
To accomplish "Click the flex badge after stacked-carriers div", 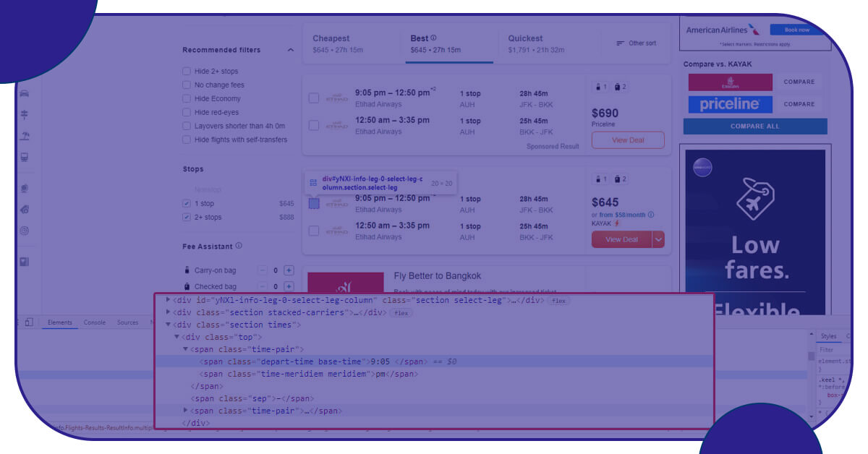I will point(401,313).
